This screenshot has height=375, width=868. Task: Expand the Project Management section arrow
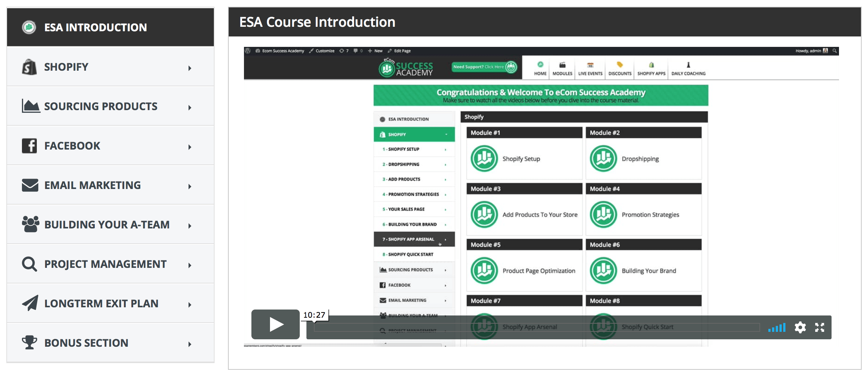(x=190, y=266)
